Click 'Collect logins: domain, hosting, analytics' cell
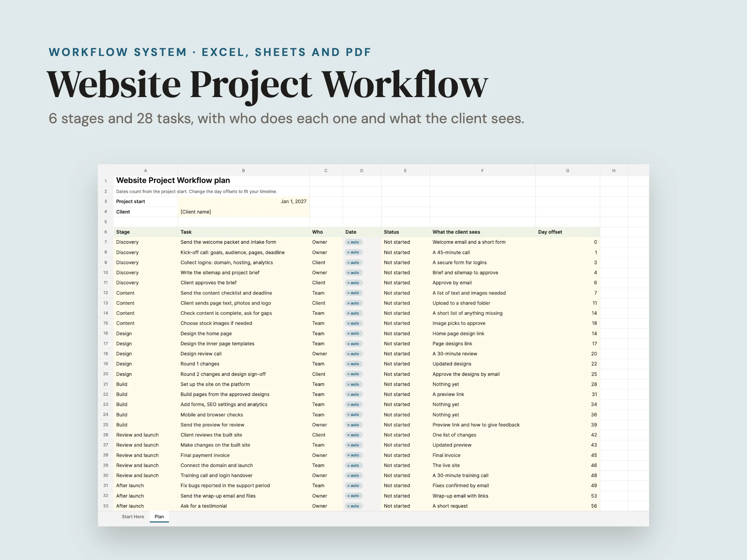The width and height of the screenshot is (747, 560). click(x=244, y=262)
